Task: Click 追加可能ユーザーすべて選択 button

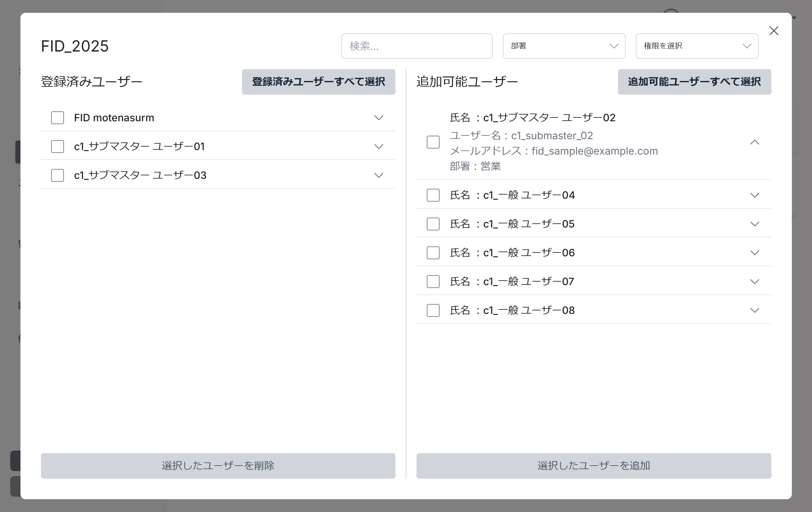Action: click(694, 82)
